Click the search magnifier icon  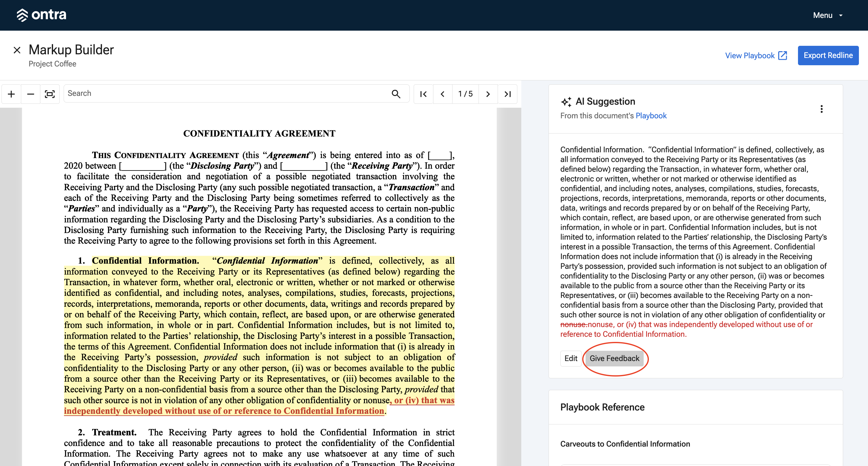point(396,94)
